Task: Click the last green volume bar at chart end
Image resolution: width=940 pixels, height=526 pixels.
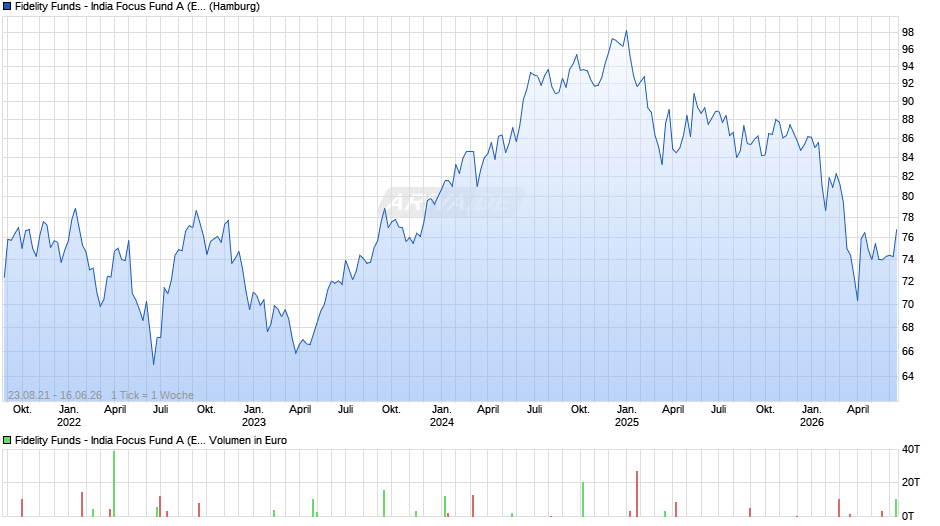Action: coord(896,508)
